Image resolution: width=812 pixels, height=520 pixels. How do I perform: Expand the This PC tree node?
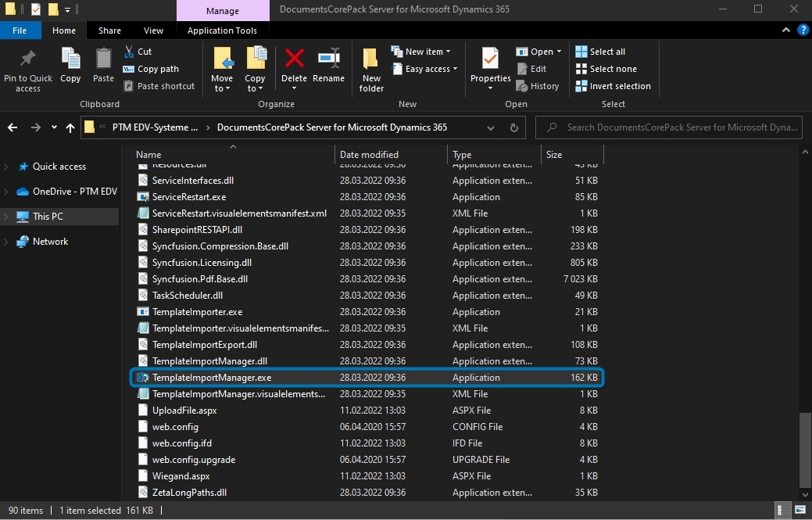[6, 217]
